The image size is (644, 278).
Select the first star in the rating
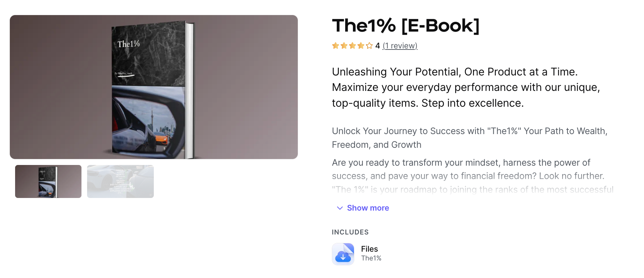point(335,45)
